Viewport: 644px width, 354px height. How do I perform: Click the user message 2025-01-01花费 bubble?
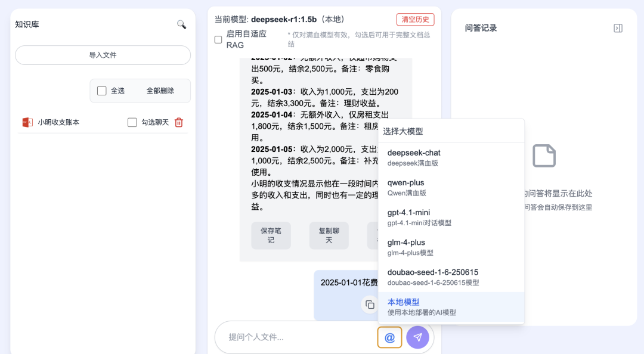point(346,295)
